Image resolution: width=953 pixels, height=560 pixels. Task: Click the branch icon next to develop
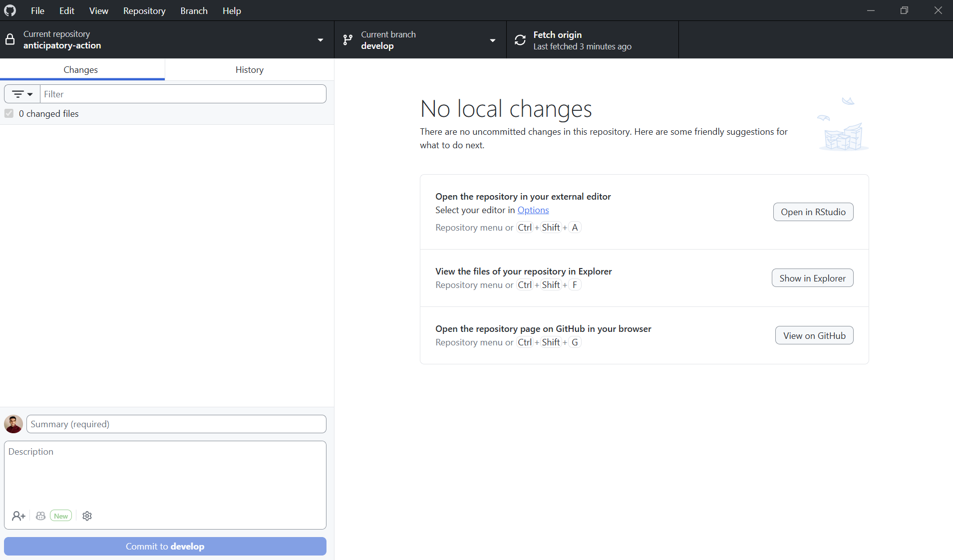coord(348,40)
